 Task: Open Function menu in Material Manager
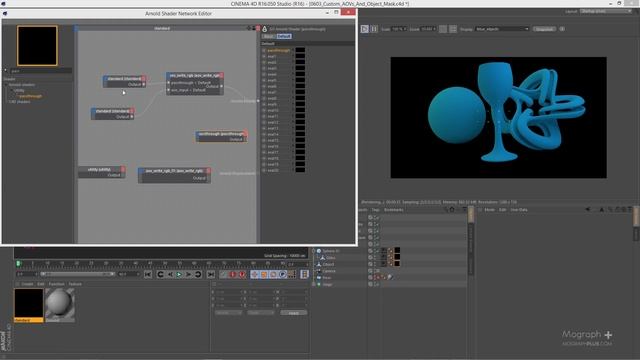coord(57,284)
